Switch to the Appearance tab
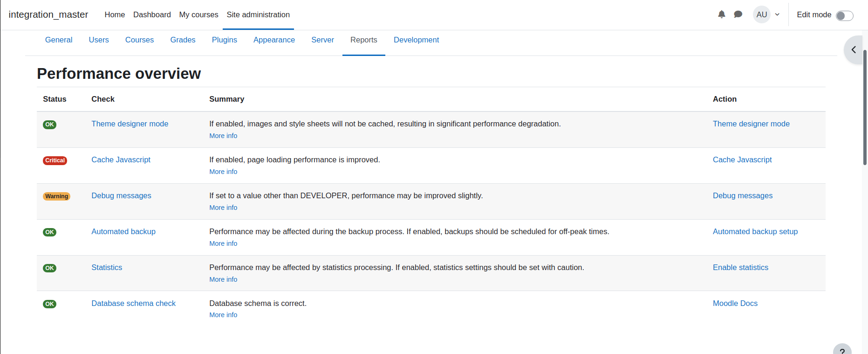868x354 pixels. click(274, 40)
